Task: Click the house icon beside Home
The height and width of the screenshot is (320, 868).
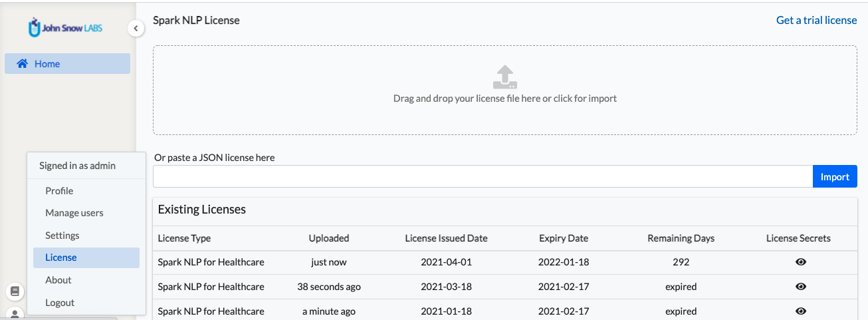Action: (x=23, y=64)
